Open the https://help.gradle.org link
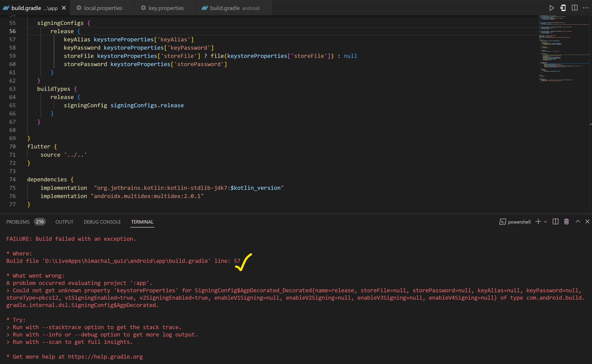This screenshot has width=592, height=364. pos(105,357)
